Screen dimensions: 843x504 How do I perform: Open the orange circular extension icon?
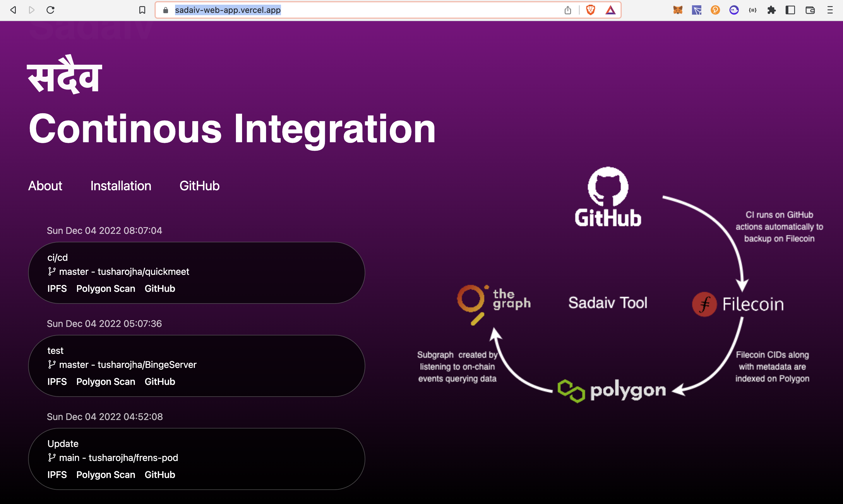(715, 10)
